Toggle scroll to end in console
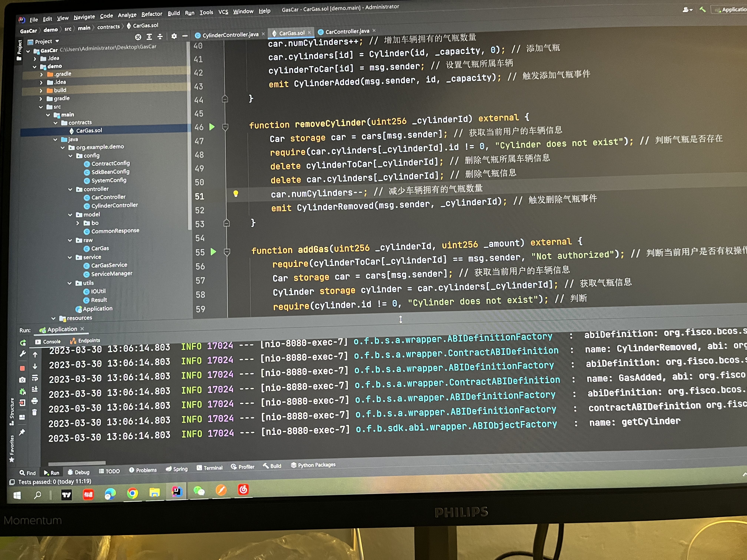 (x=35, y=389)
